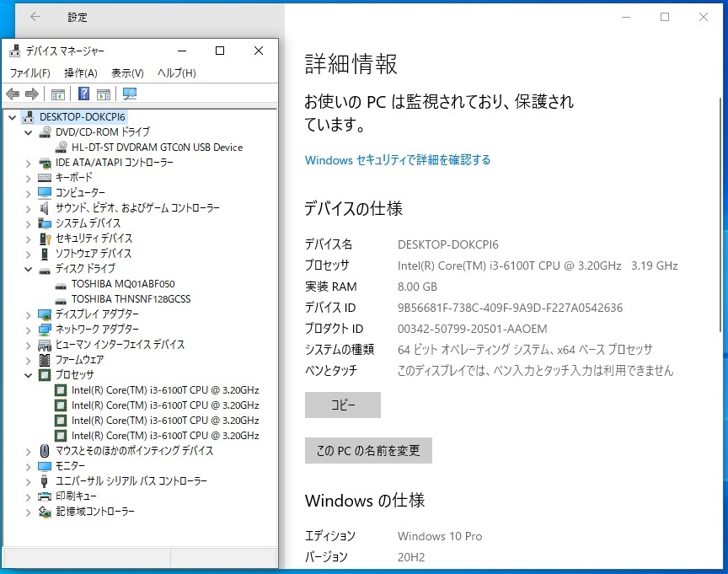Go back using the Settings window back arrow
The image size is (728, 574).
(x=35, y=17)
